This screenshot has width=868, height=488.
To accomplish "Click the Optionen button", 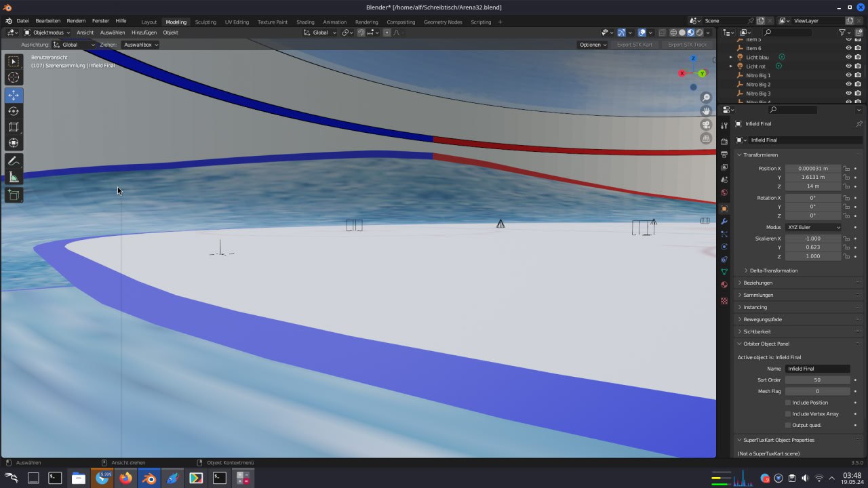I will click(593, 45).
